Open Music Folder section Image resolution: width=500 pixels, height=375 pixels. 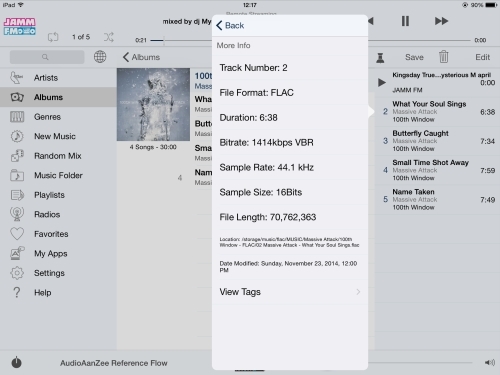(x=58, y=175)
